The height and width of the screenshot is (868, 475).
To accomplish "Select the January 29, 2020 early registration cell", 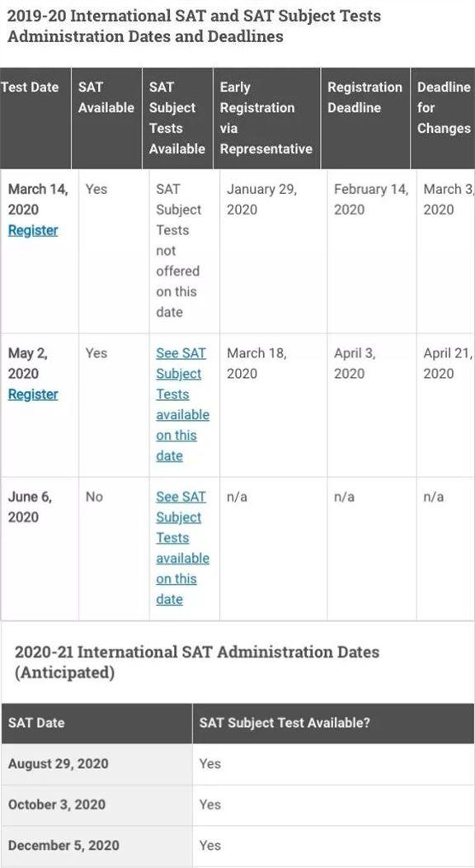I will pyautogui.click(x=273, y=251).
